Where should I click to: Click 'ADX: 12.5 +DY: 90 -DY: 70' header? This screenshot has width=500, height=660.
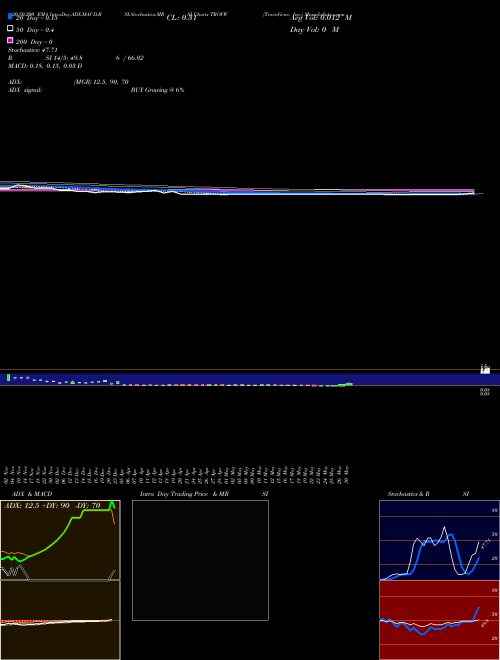(x=52, y=506)
